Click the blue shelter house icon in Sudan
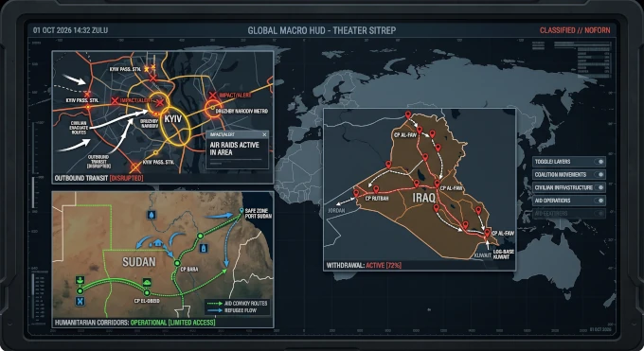 point(158,243)
